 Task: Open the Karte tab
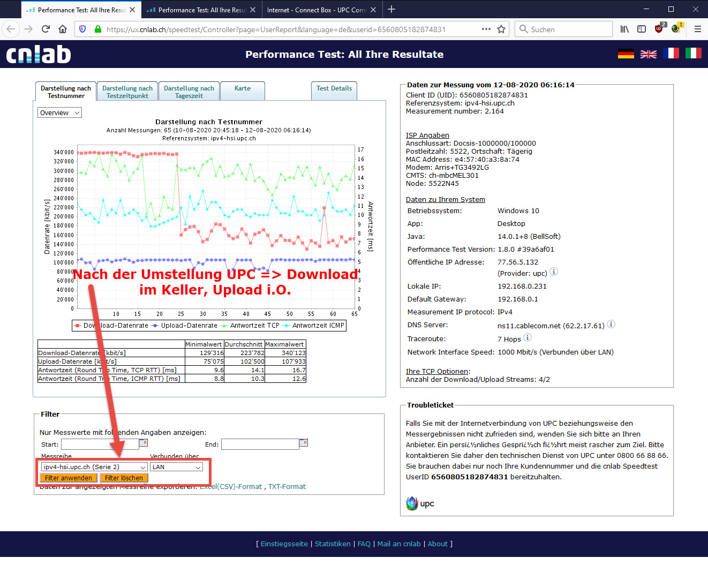coord(243,89)
